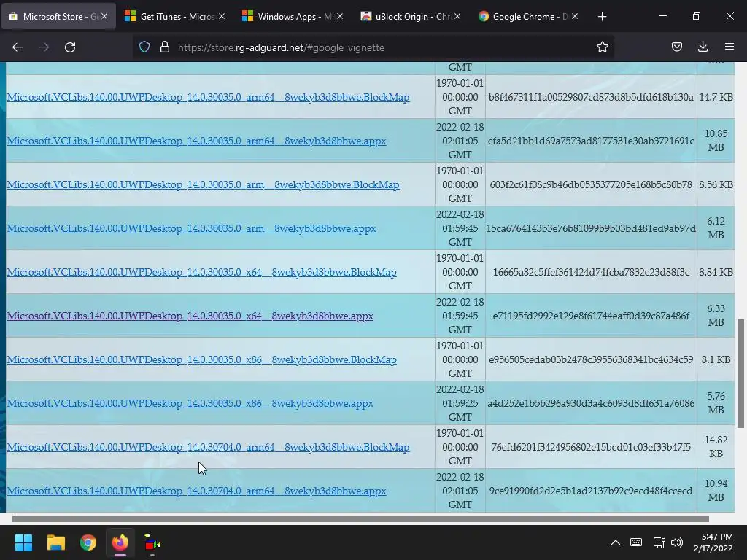Click hash 15ca6764143b3e76b81099b9b03bd481ed9ab97d
Image resolution: width=747 pixels, height=560 pixels.
(x=591, y=228)
